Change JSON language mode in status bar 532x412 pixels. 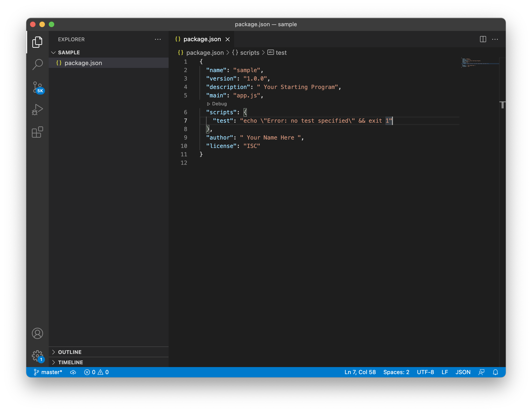coord(463,372)
